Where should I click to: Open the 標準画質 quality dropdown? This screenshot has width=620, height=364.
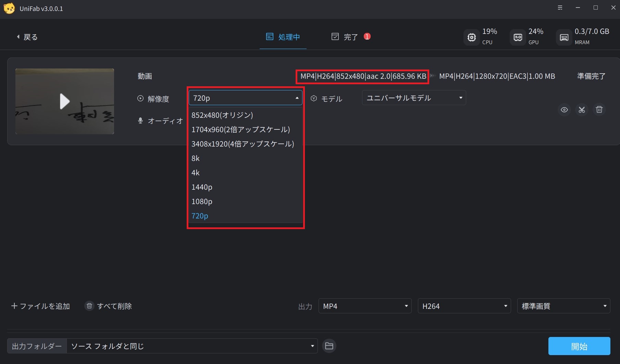(564, 306)
